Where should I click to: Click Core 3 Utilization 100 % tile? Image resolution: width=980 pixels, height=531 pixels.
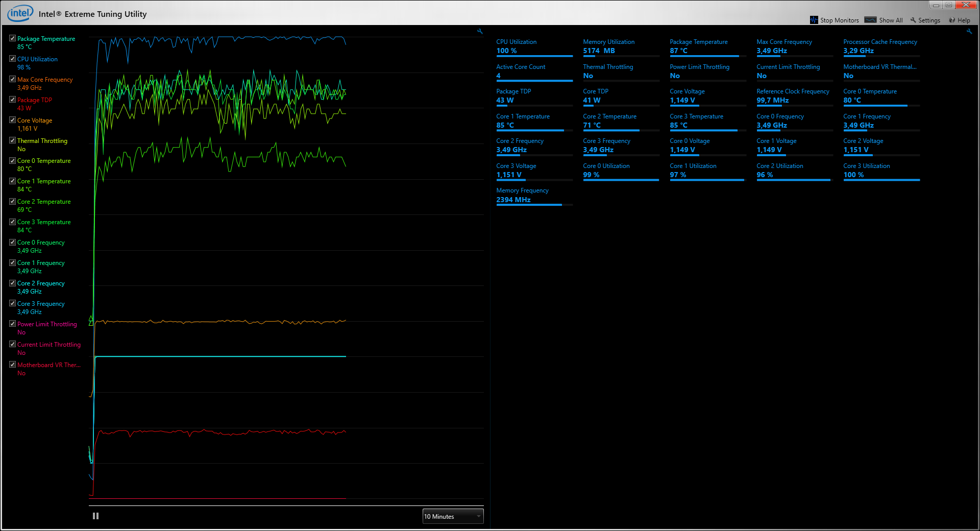[x=881, y=171]
